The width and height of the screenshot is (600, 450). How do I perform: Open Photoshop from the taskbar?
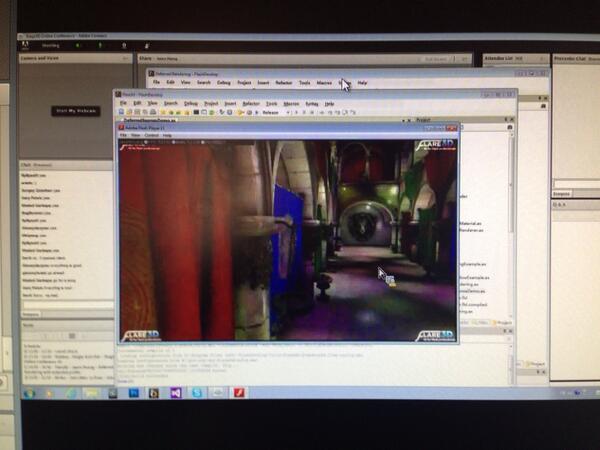[x=134, y=393]
